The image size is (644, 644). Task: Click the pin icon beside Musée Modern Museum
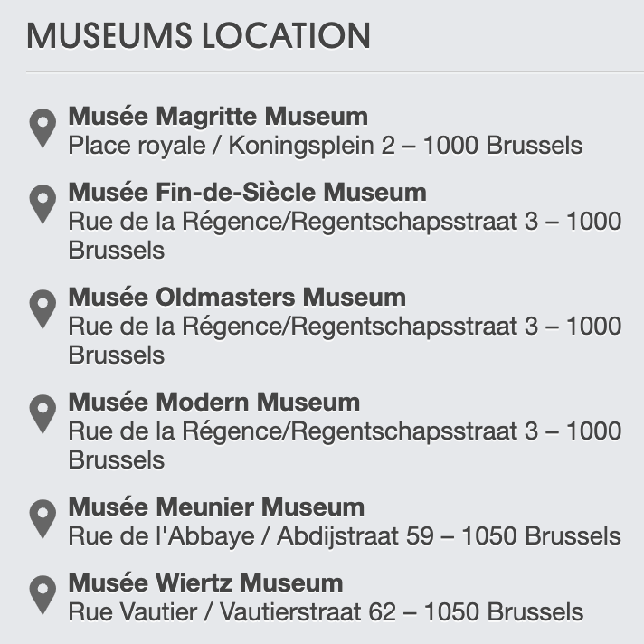point(43,414)
